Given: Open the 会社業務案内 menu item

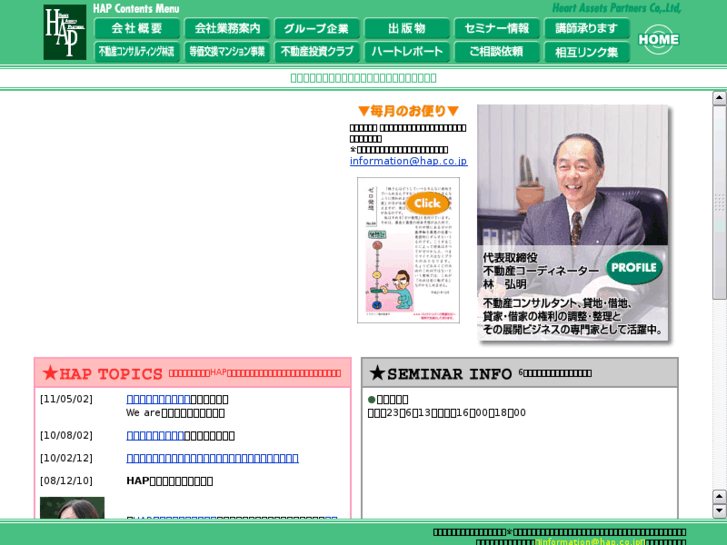Looking at the screenshot, I should [x=227, y=28].
